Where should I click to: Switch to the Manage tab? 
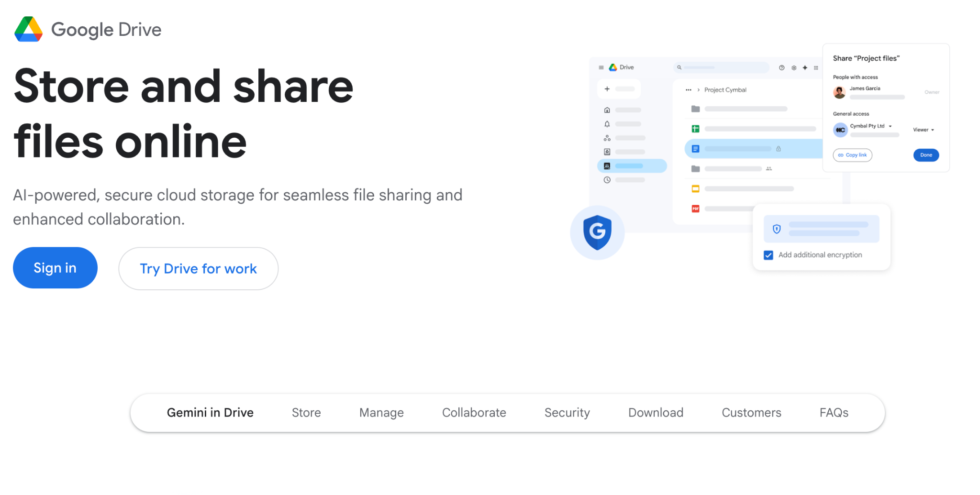pos(381,413)
